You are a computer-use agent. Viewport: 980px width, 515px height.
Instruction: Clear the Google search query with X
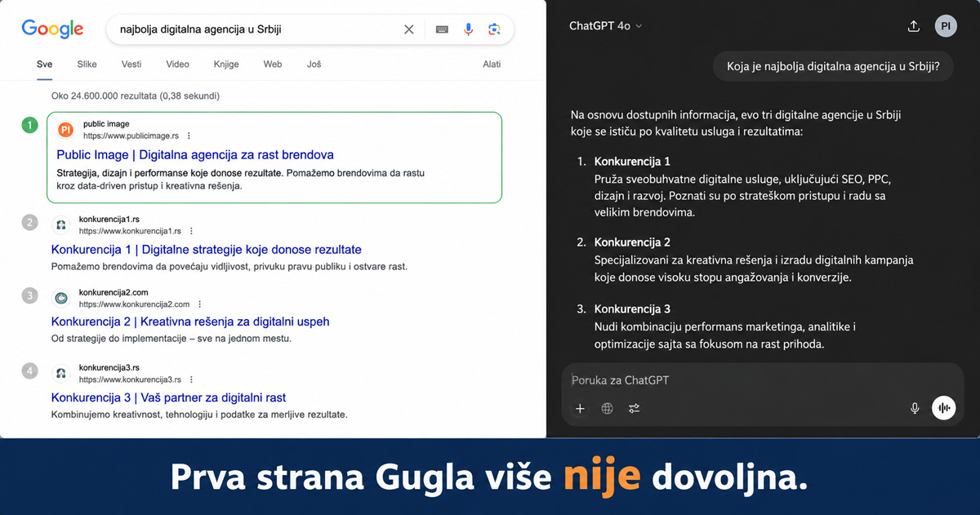[409, 29]
